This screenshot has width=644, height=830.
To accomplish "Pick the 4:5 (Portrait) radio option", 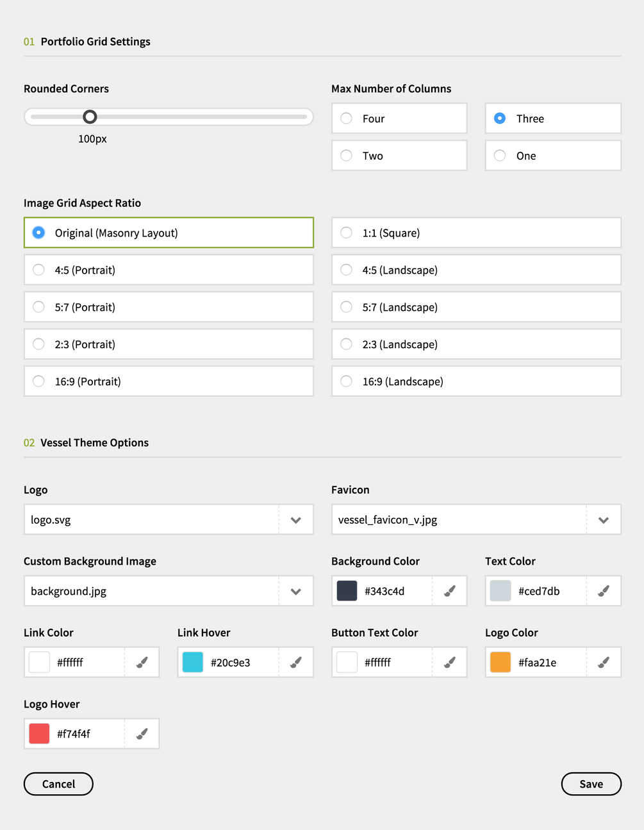I will 39,270.
